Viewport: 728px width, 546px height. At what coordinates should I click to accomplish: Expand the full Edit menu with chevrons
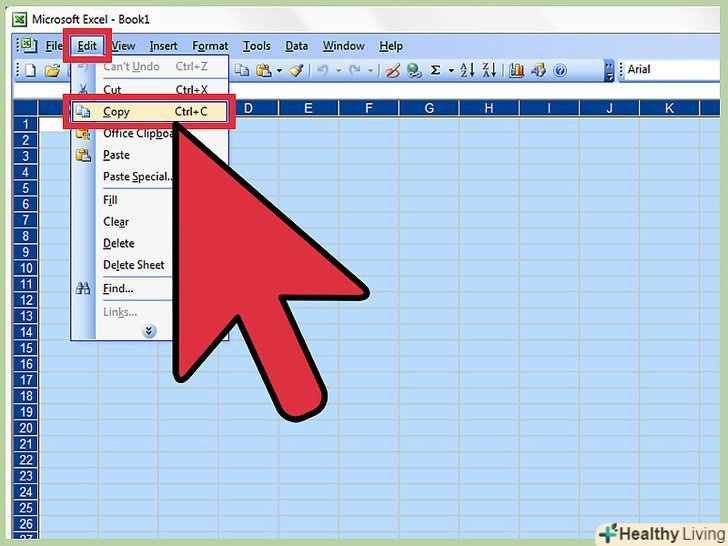tap(149, 331)
